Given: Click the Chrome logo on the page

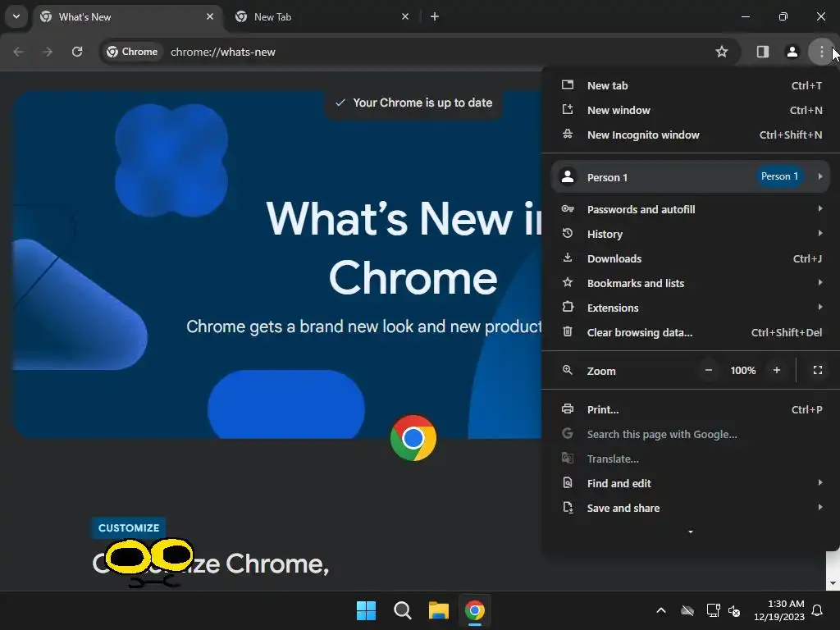Looking at the screenshot, I should [413, 438].
